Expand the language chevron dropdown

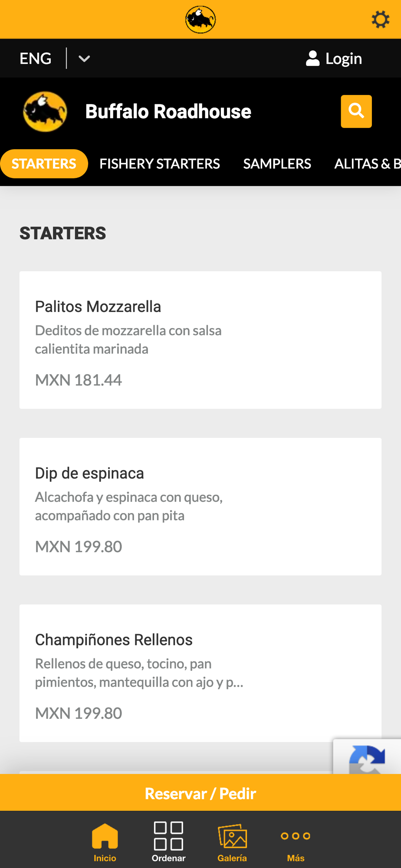point(84,59)
